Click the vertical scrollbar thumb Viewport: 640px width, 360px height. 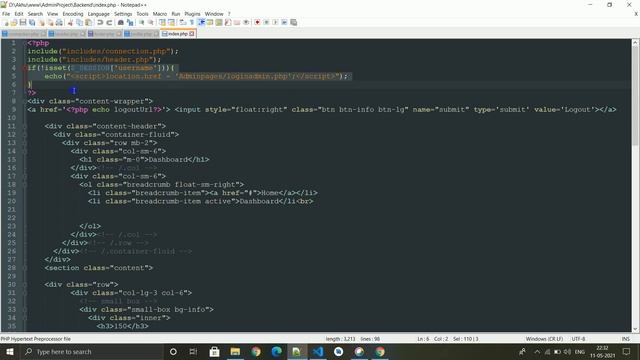click(x=635, y=96)
